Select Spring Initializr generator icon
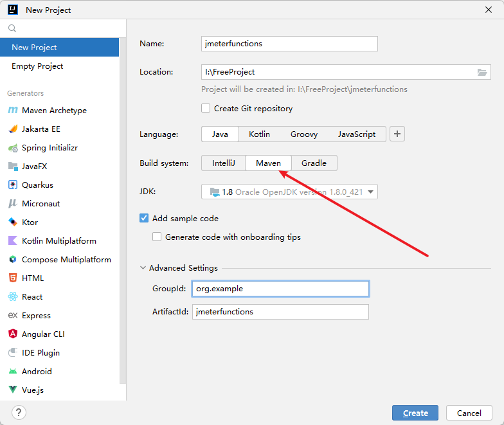 point(13,148)
